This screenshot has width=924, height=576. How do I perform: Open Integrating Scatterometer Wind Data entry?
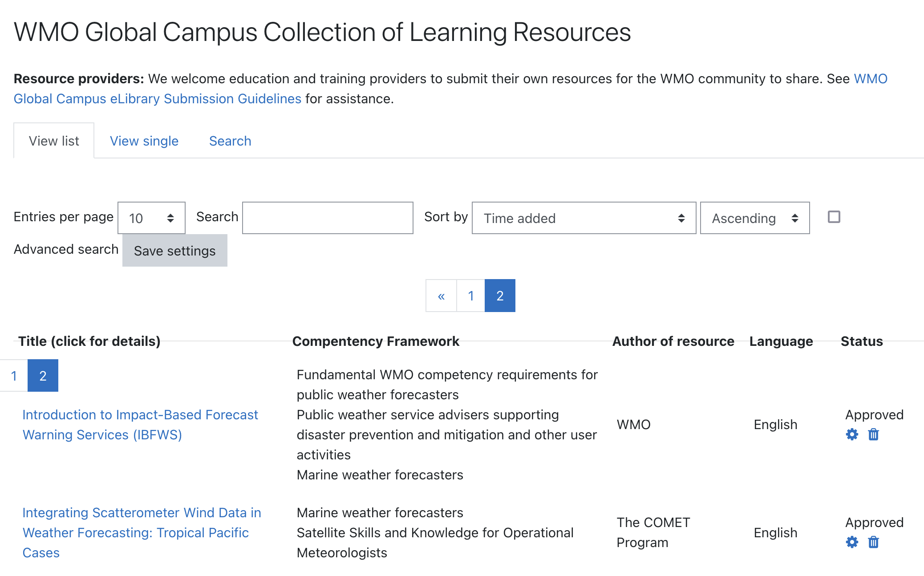tap(142, 532)
